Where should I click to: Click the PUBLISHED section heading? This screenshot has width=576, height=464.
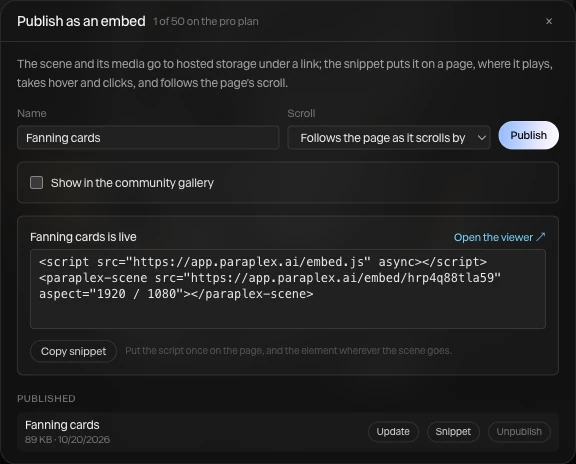(x=46, y=399)
